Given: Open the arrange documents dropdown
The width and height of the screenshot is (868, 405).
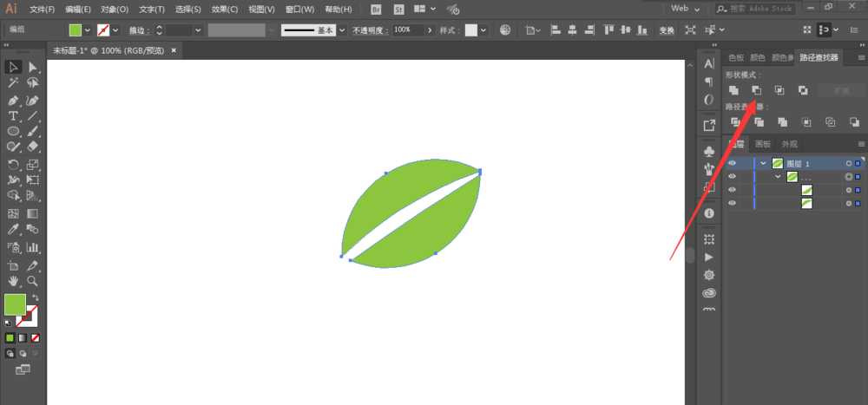Looking at the screenshot, I should (424, 9).
